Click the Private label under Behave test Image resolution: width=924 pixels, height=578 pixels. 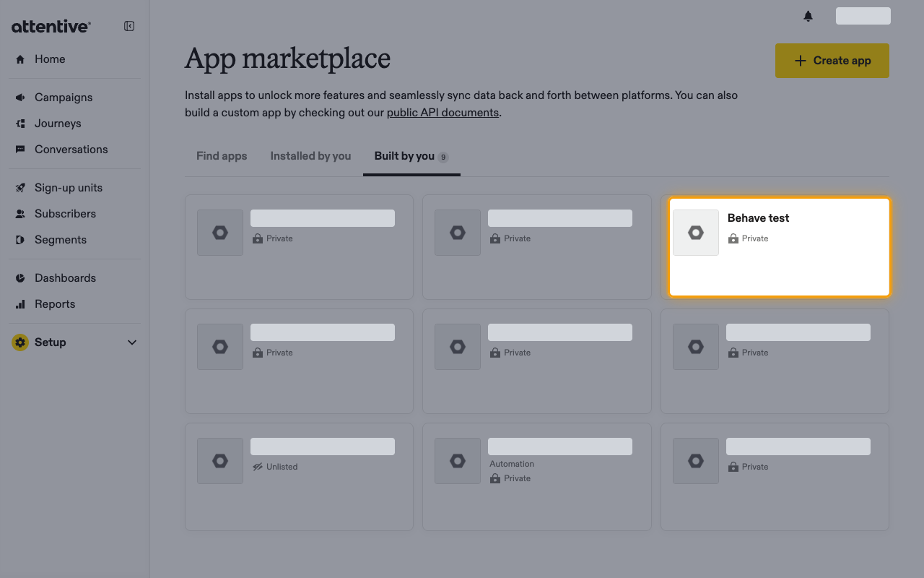pyautogui.click(x=755, y=238)
